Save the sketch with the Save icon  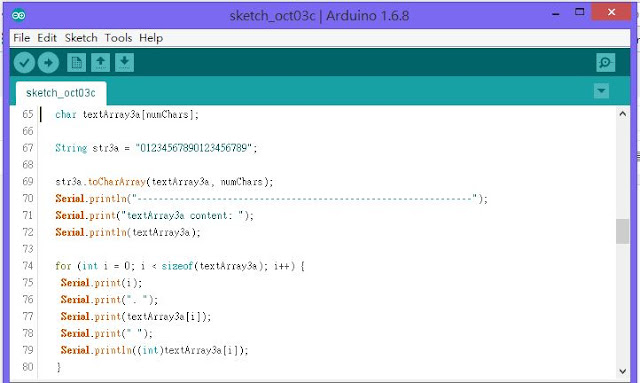point(124,63)
